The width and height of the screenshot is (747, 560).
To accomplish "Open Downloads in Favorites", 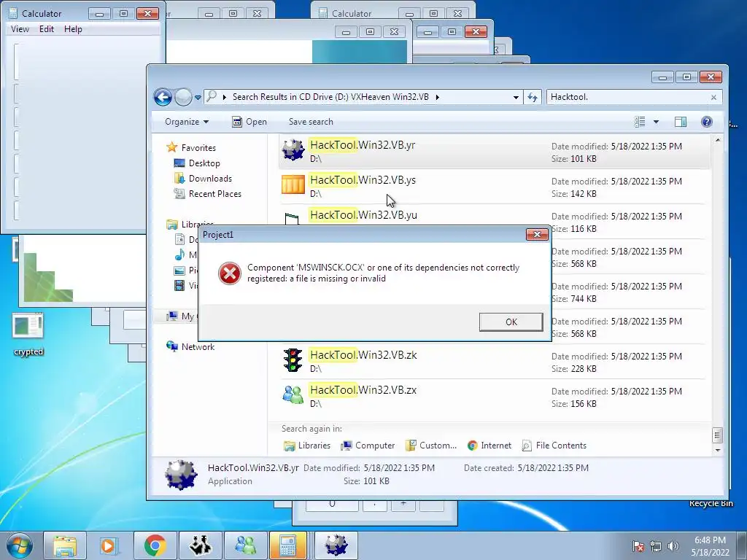I will click(203, 179).
